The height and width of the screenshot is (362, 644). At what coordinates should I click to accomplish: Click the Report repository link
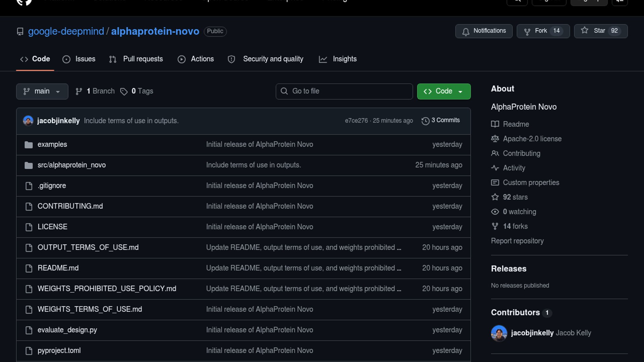pyautogui.click(x=517, y=241)
